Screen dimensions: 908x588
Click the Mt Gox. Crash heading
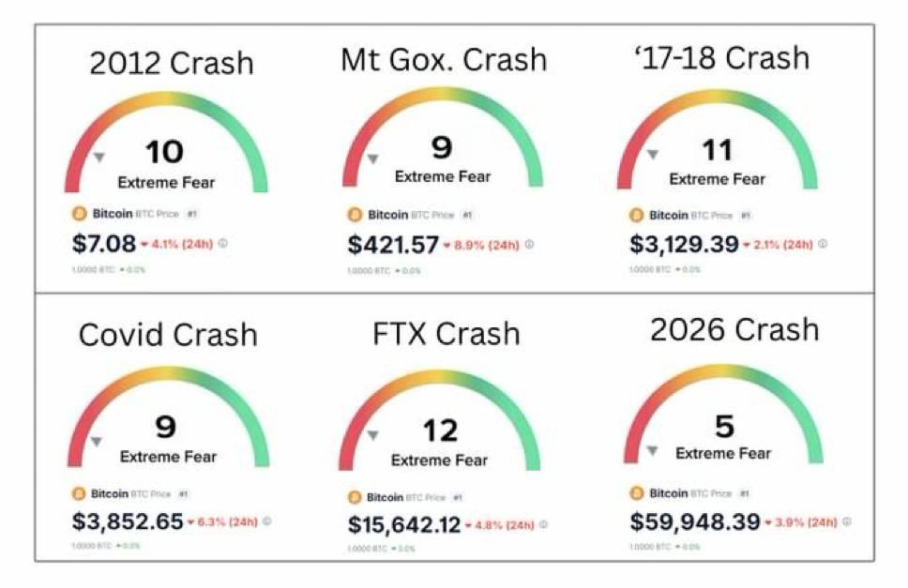pos(444,60)
